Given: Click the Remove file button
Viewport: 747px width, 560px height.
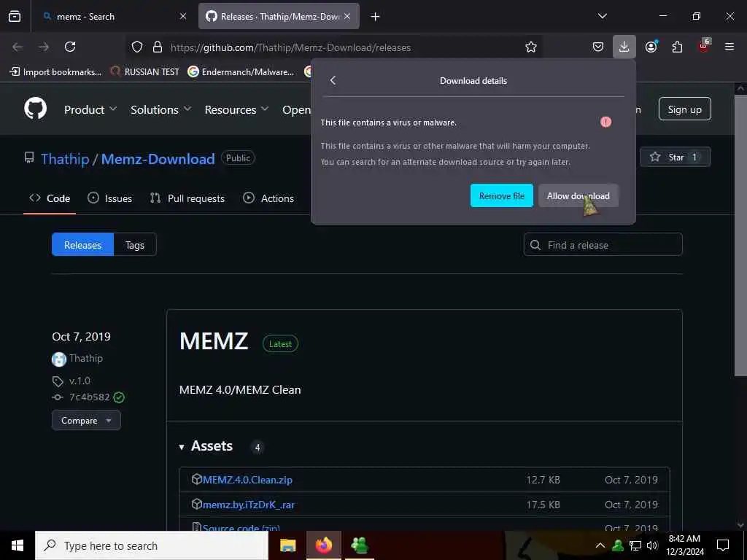Looking at the screenshot, I should point(502,195).
